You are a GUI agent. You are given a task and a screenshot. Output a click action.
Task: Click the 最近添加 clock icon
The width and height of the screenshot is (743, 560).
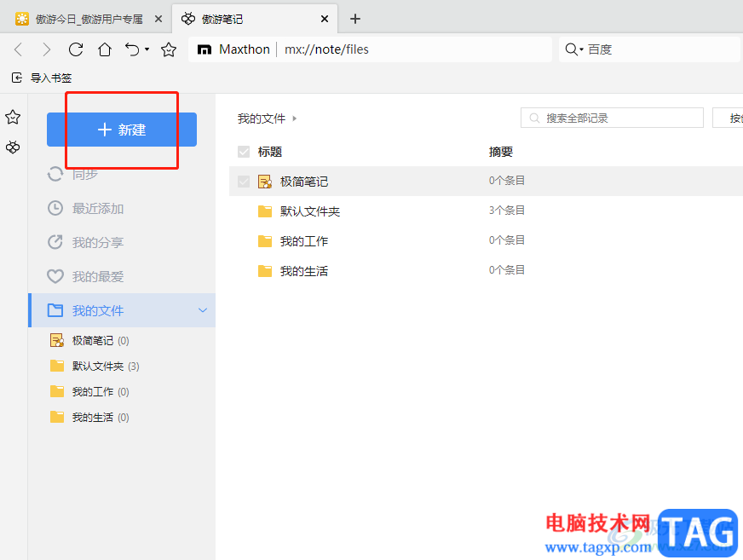[55, 208]
